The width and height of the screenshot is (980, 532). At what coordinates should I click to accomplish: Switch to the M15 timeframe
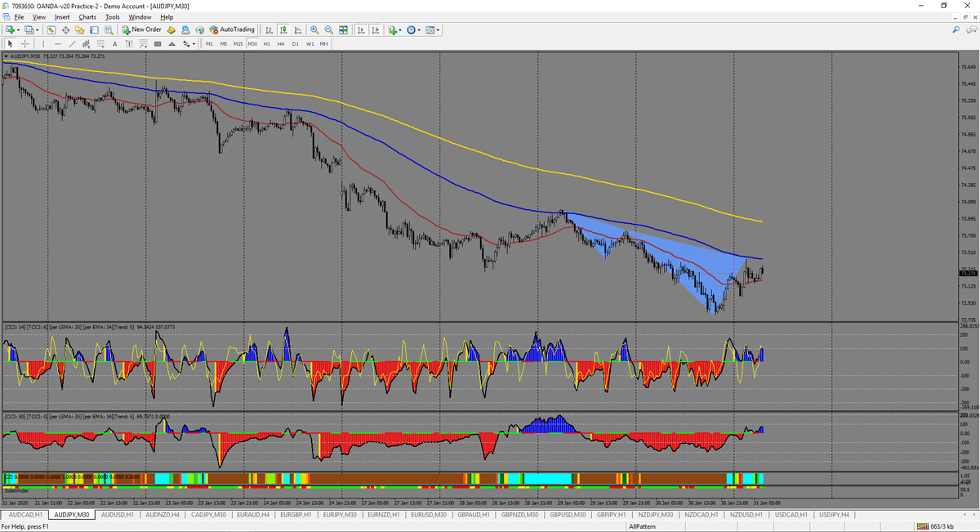[x=238, y=43]
